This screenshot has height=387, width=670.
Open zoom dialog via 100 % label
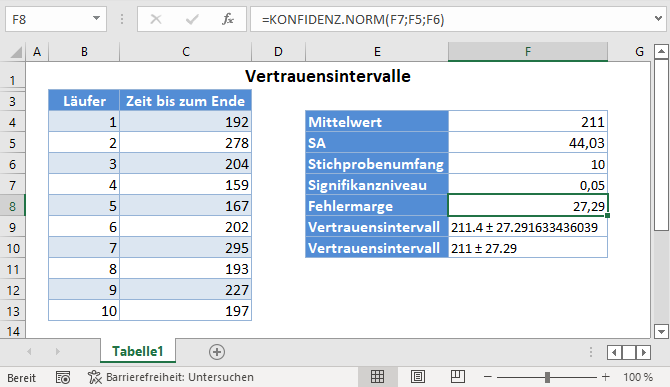click(638, 377)
